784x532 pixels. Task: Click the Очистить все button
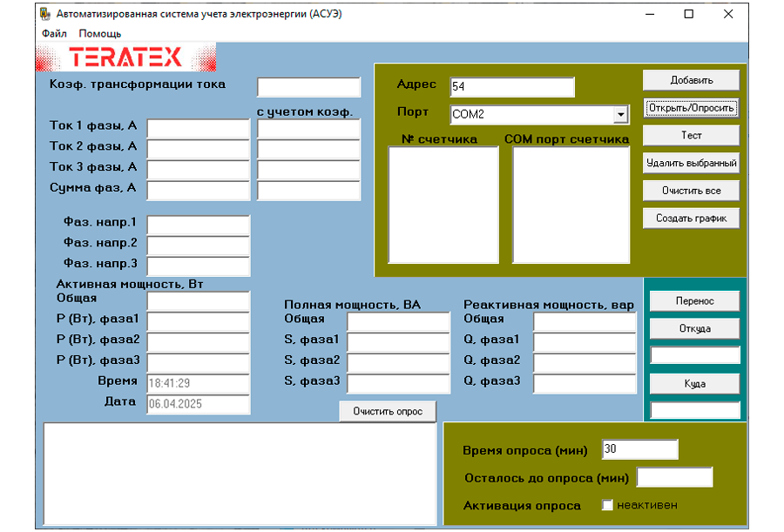point(691,191)
